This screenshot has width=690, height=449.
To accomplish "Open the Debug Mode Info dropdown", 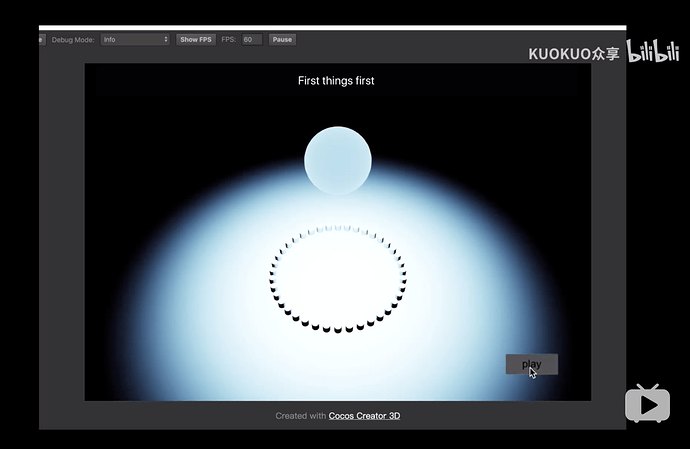I will point(135,40).
